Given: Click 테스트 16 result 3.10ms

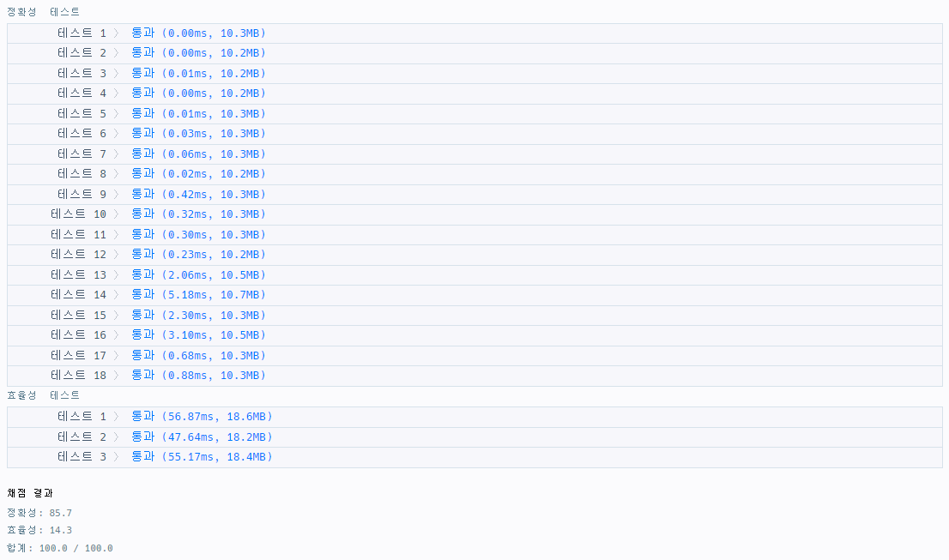Looking at the screenshot, I should (x=198, y=335).
